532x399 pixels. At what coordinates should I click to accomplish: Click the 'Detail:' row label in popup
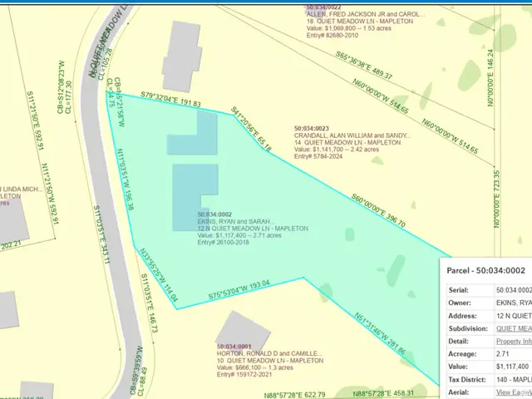pos(458,342)
